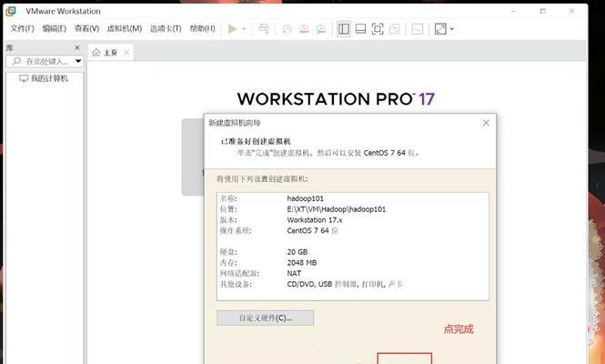Click the VMware Workstation title bar logo
The image size is (605, 364).
(11, 11)
